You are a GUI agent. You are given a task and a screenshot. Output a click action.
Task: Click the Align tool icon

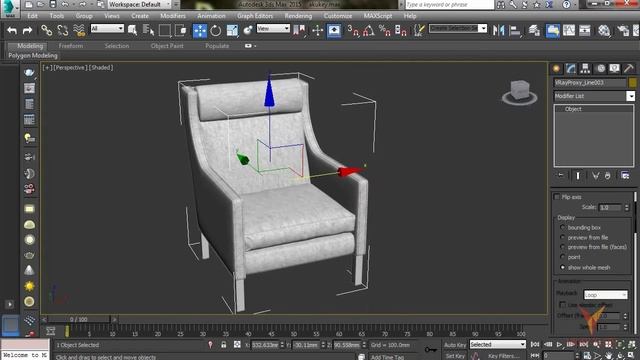(515, 31)
